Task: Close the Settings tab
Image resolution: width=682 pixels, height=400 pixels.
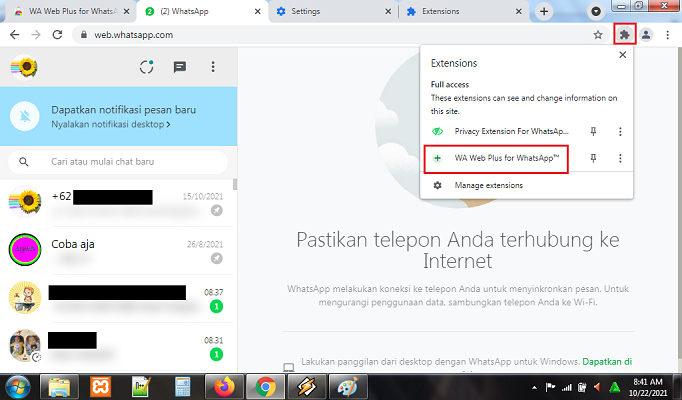Action: click(388, 11)
